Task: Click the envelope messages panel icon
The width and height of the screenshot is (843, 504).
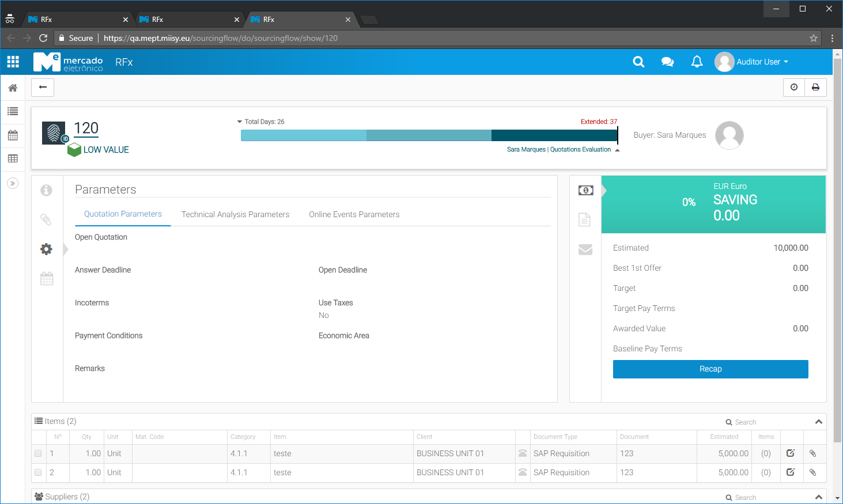Action: point(585,249)
